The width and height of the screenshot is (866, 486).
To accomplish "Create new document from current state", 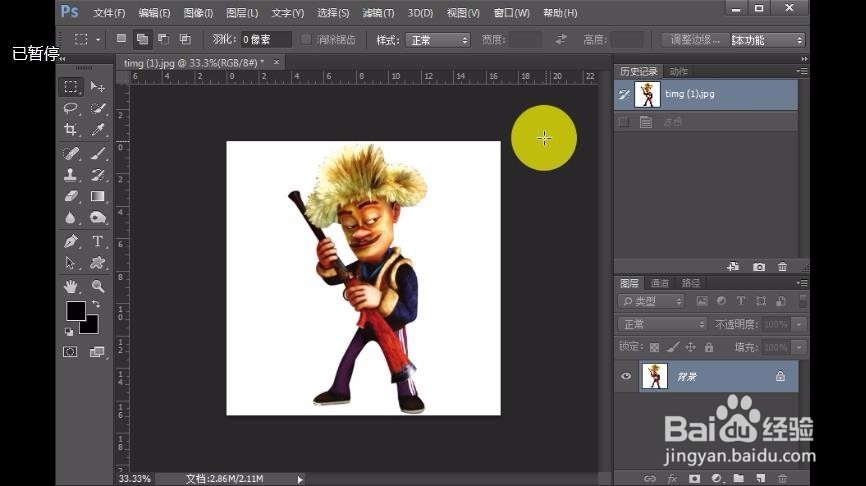I will [733, 267].
